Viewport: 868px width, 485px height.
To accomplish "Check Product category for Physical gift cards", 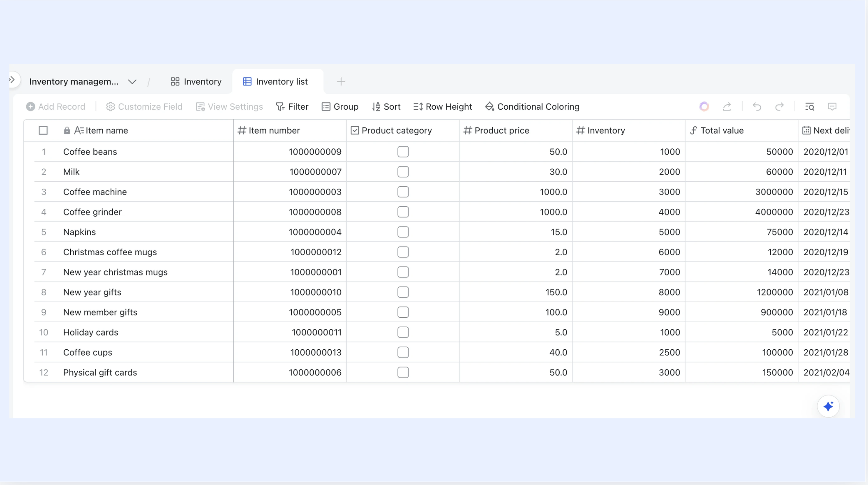I will tap(403, 373).
